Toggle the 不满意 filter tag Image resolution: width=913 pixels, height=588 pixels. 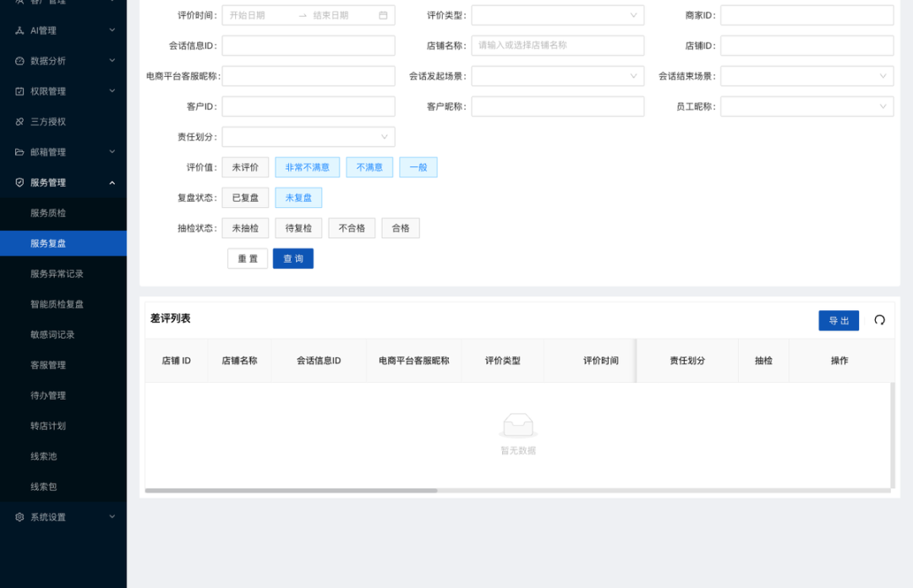[369, 167]
